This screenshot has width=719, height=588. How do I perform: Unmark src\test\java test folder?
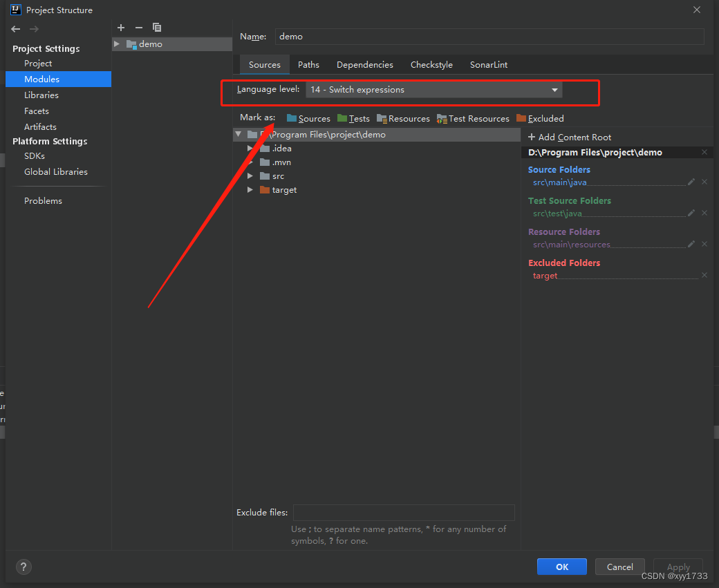[x=704, y=213]
